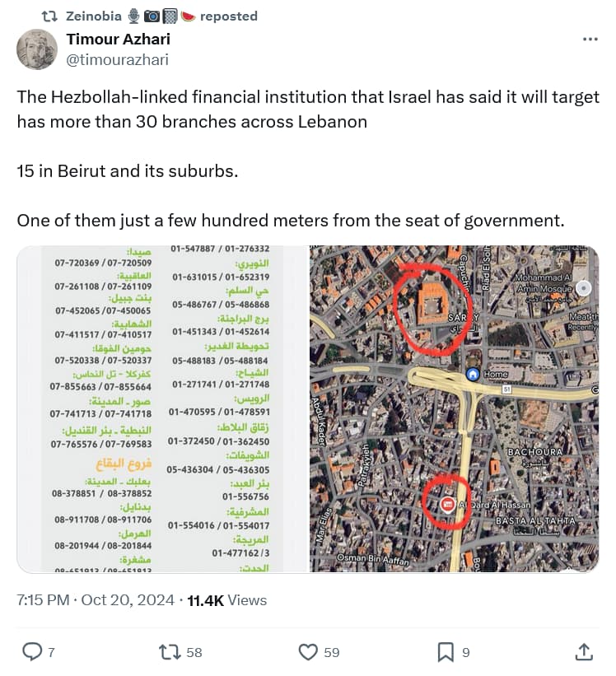Open Zeinobia reposted profile link
The width and height of the screenshot is (616, 676).
tap(94, 16)
